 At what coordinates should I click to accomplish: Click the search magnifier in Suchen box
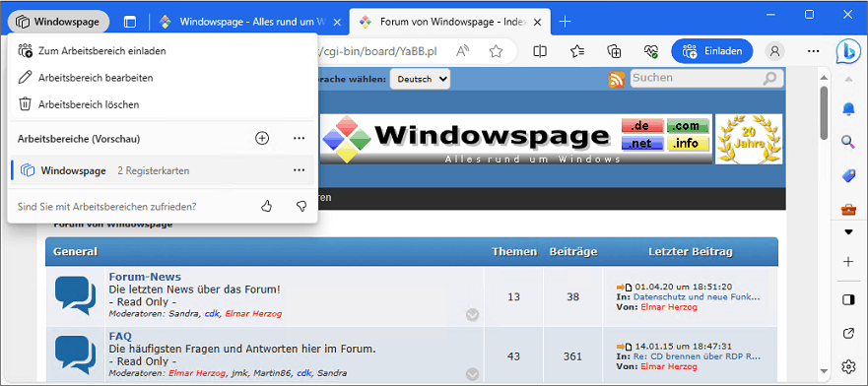[x=769, y=79]
